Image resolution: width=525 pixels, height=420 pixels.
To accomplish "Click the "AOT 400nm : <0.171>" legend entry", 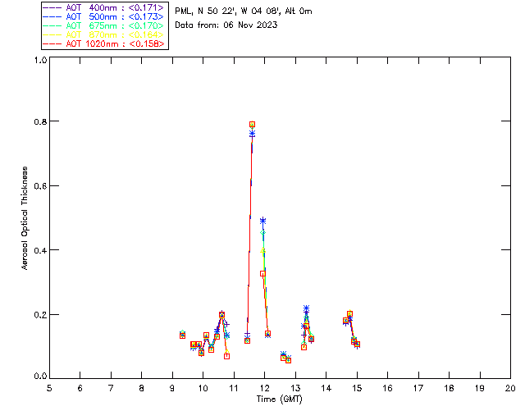I will pyautogui.click(x=104, y=7).
